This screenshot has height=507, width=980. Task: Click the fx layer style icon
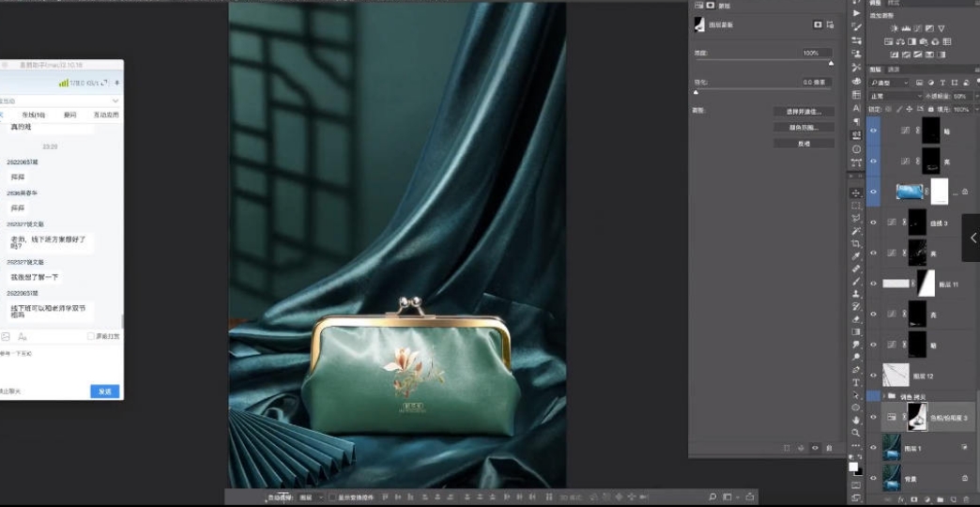[x=899, y=500]
